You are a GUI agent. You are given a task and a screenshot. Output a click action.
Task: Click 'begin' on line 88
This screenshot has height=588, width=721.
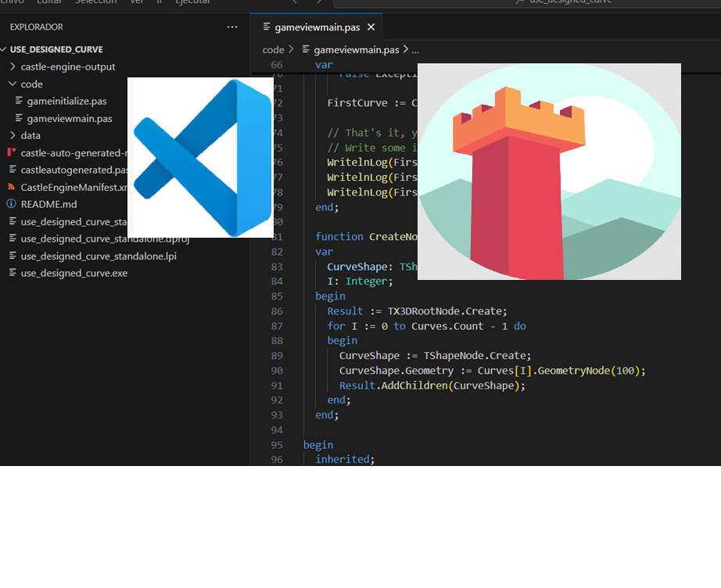342,341
